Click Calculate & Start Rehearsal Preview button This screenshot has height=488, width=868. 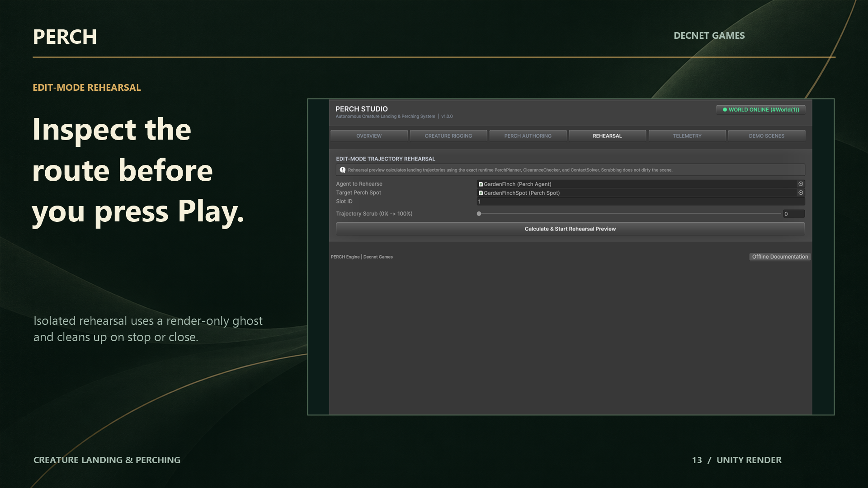click(570, 229)
